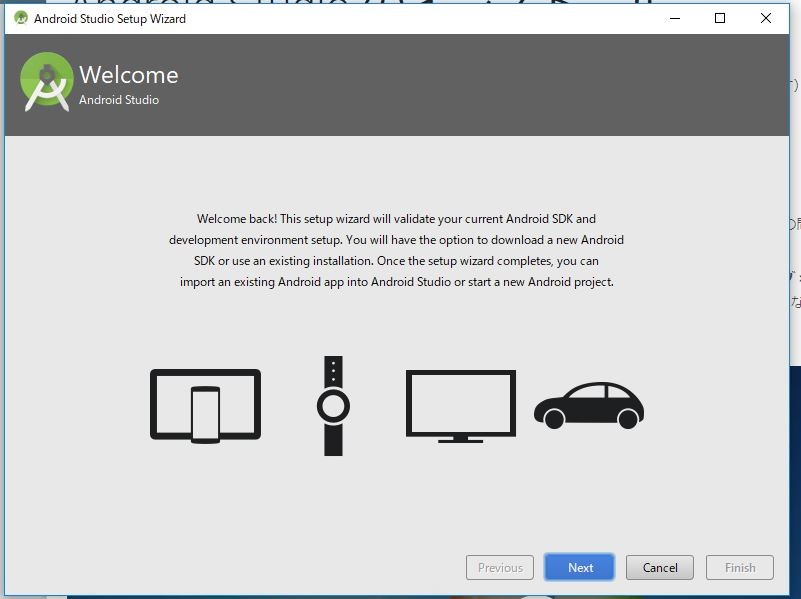Abort setup with the Cancel button
Image resolution: width=801 pixels, height=599 pixels.
point(660,567)
